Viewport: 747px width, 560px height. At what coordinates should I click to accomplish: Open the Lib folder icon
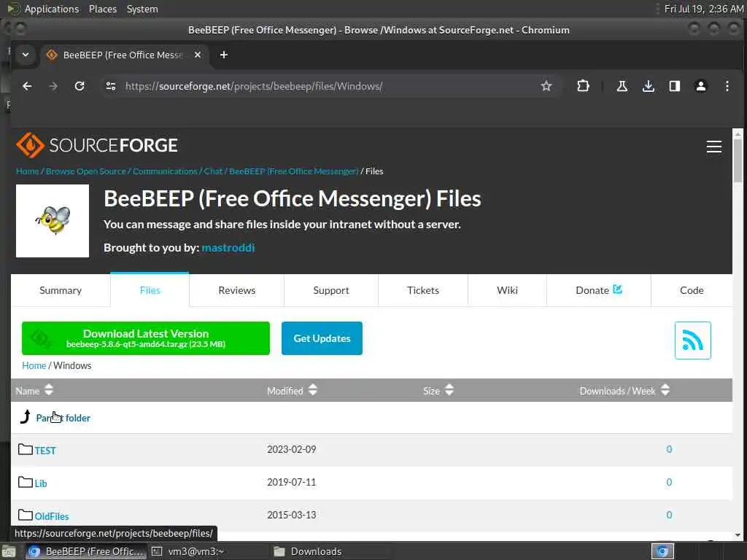click(26, 482)
